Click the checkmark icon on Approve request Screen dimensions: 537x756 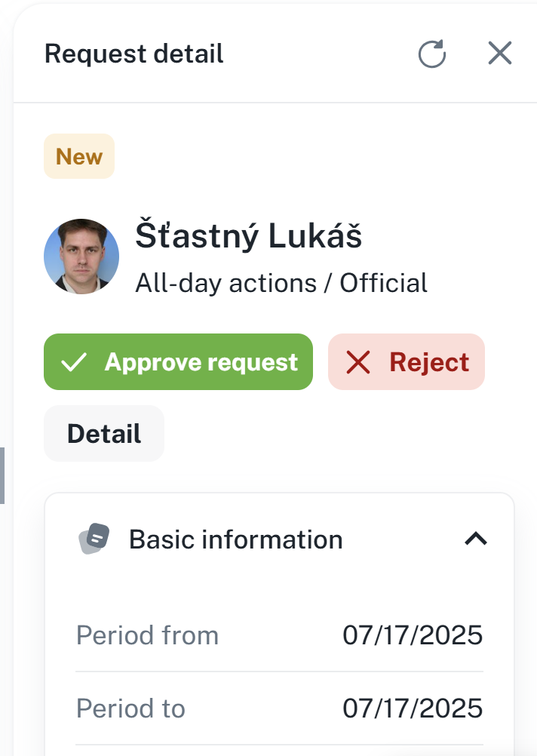pyautogui.click(x=74, y=363)
